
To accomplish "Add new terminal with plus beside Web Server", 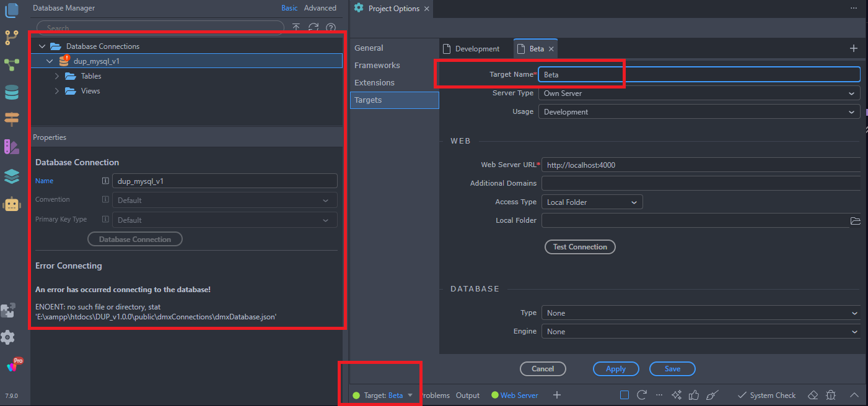I will tap(556, 395).
